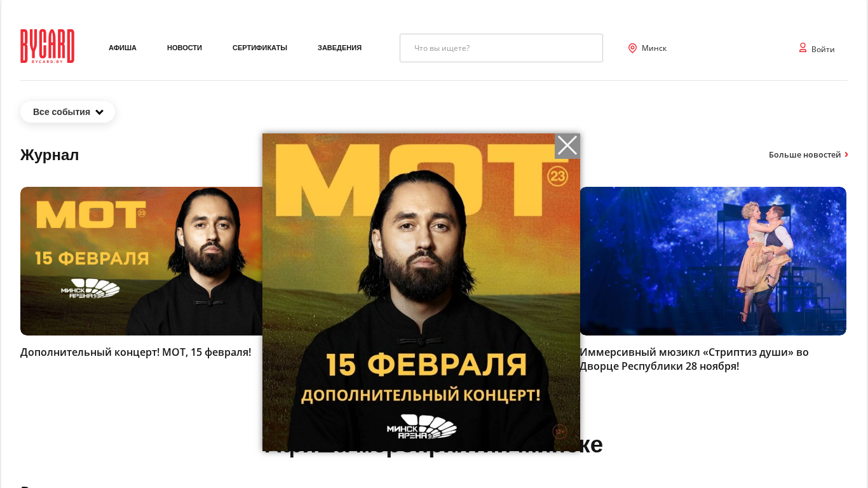Open the Дополнительный концерт MOT article title
This screenshot has height=488, width=868.
tap(136, 352)
